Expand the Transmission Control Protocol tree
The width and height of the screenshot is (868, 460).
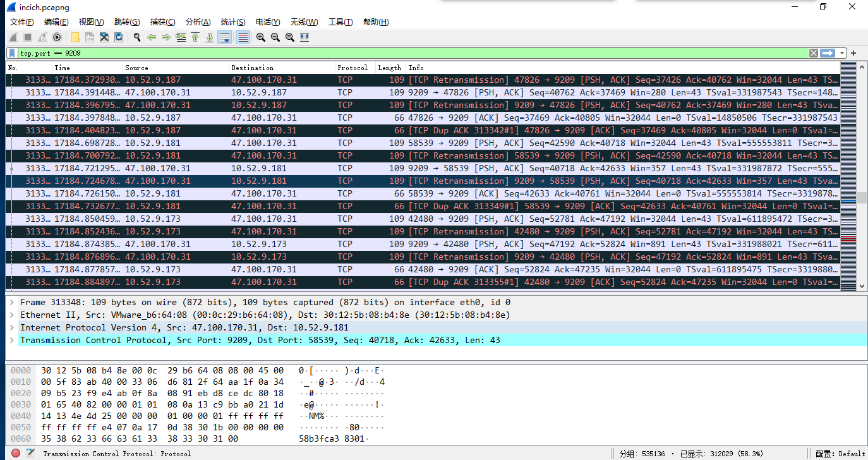click(x=13, y=340)
